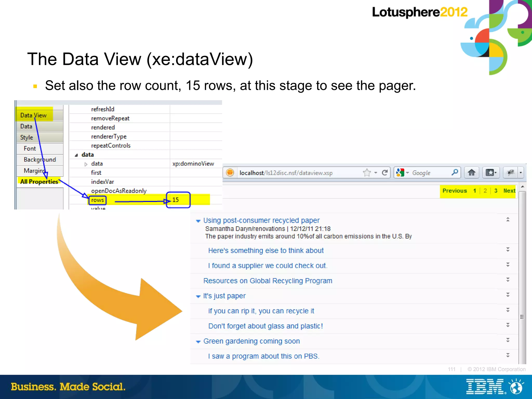Select the first property row
This screenshot has height=399, width=532.
coord(96,173)
